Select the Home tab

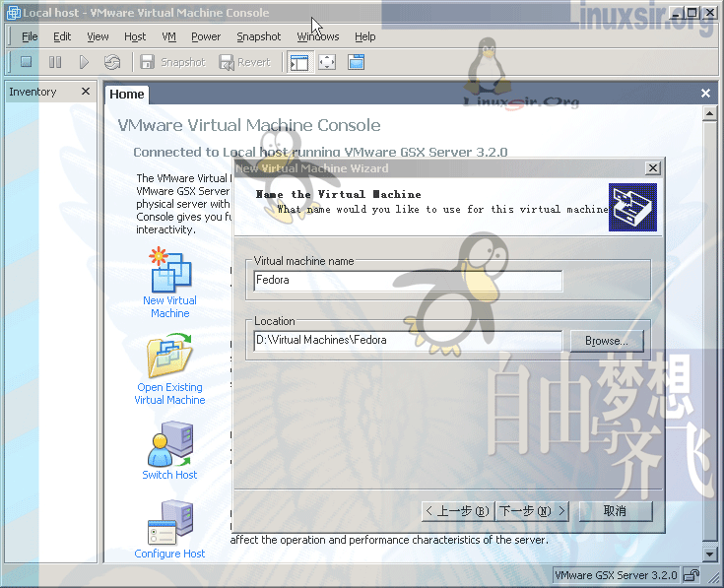tap(126, 95)
